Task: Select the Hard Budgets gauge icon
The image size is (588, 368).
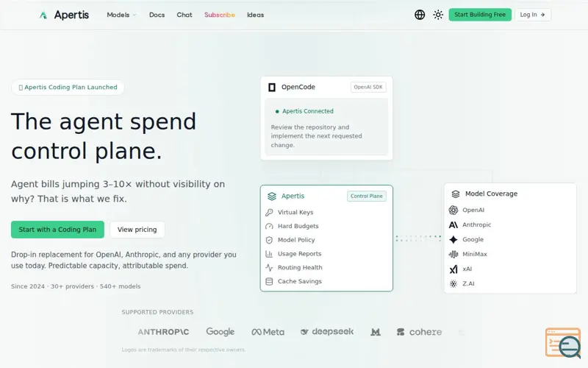Action: (269, 226)
